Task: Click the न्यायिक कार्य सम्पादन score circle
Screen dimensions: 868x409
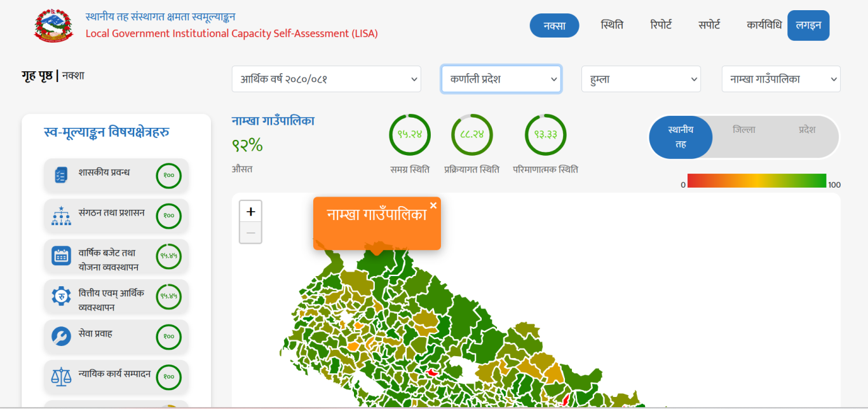Action: click(x=168, y=377)
